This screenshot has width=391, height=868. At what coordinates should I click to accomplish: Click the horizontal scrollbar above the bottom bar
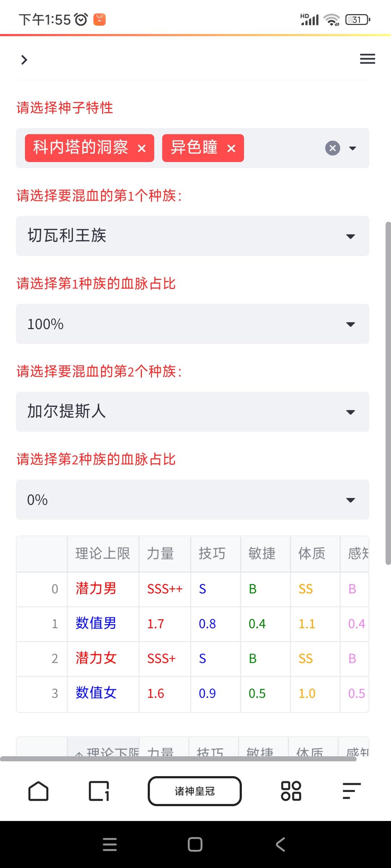[x=178, y=759]
